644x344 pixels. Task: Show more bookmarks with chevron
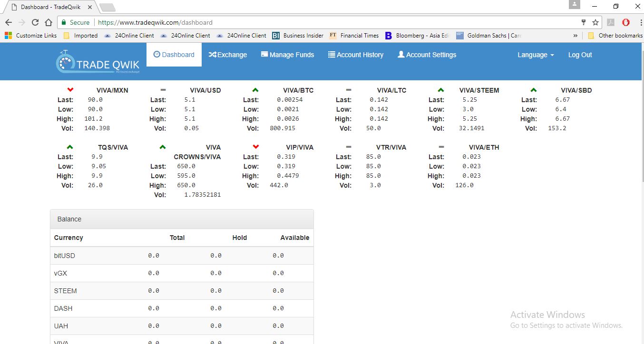tap(576, 36)
